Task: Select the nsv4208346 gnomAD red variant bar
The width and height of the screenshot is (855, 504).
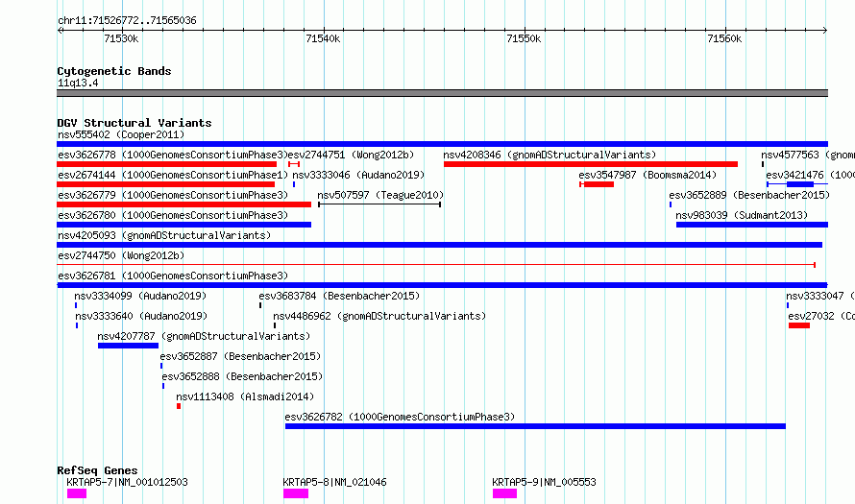Action: coord(591,164)
